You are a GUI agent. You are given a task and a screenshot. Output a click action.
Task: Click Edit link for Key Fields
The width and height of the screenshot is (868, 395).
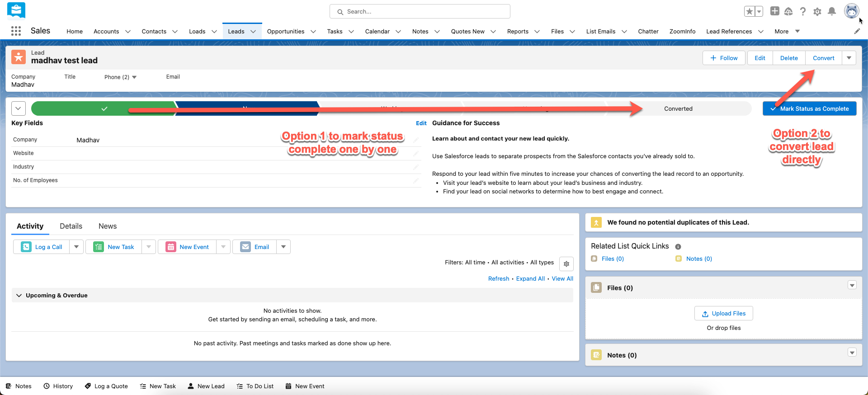(421, 123)
